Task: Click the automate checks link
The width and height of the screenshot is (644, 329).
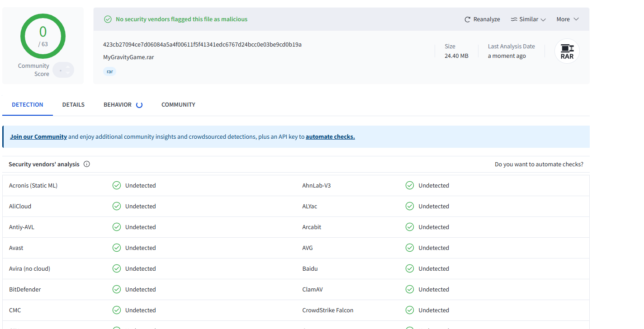Action: (x=330, y=136)
